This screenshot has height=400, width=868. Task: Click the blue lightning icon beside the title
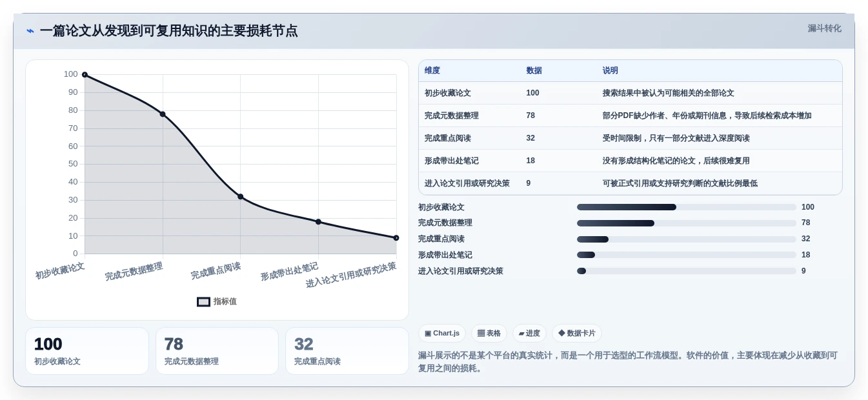pyautogui.click(x=30, y=31)
